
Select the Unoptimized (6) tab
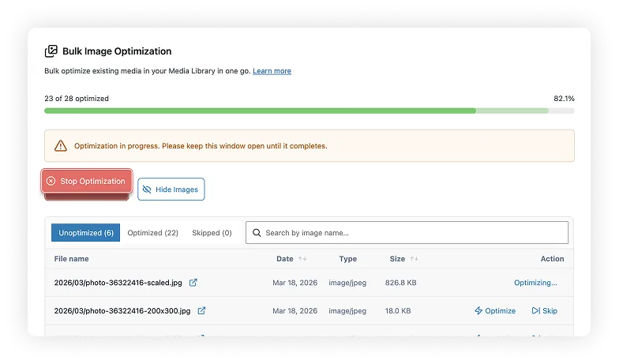(x=86, y=233)
